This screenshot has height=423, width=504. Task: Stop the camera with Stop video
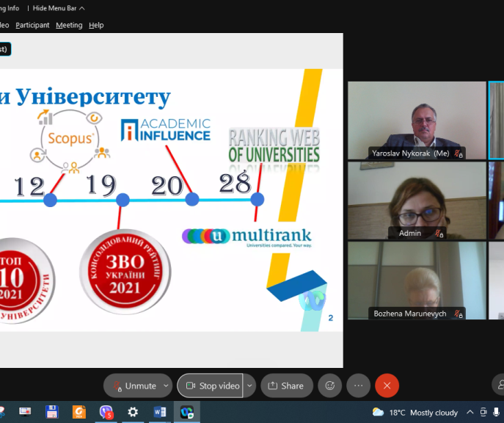[211, 386]
